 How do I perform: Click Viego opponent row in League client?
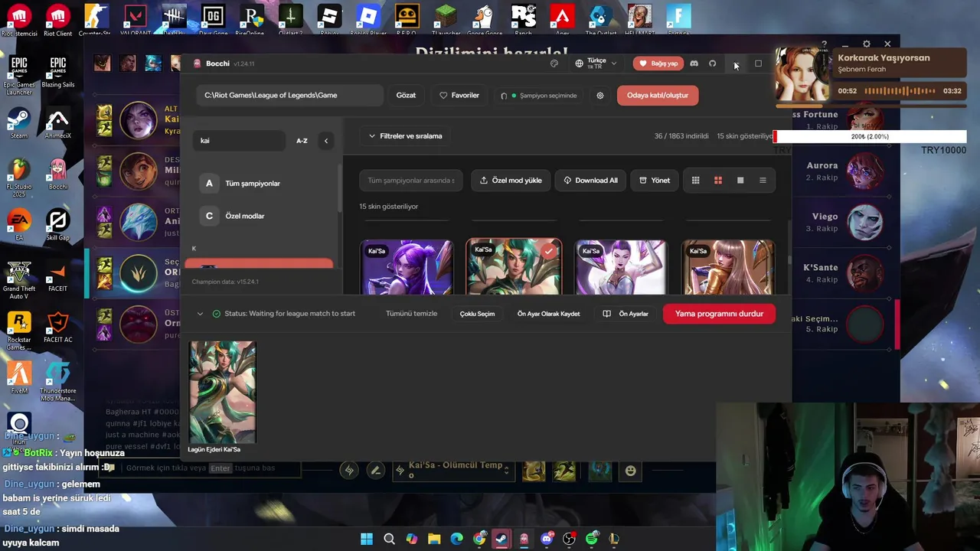[844, 222]
